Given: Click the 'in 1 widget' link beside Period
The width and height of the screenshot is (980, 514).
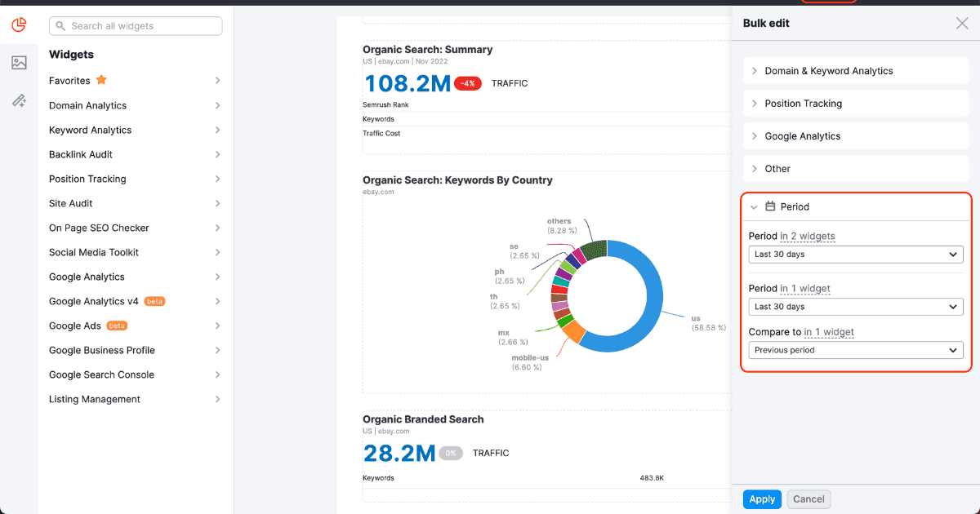Looking at the screenshot, I should click(x=805, y=289).
